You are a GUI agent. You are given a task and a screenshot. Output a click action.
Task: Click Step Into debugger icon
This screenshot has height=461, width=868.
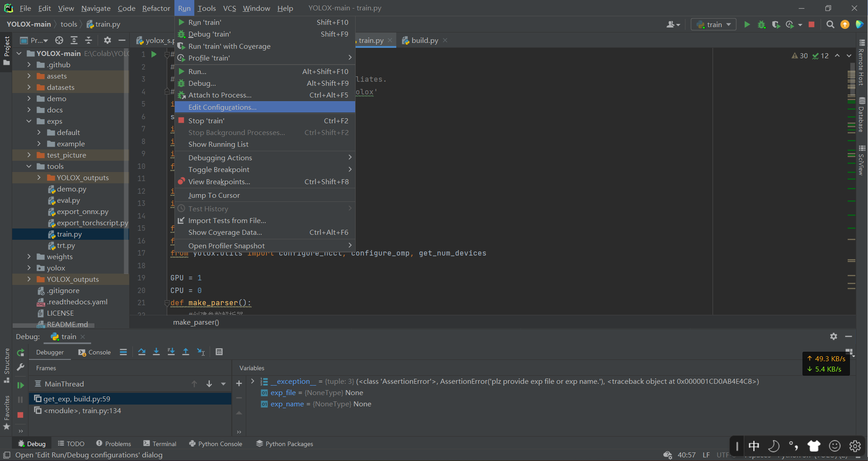[x=156, y=352]
